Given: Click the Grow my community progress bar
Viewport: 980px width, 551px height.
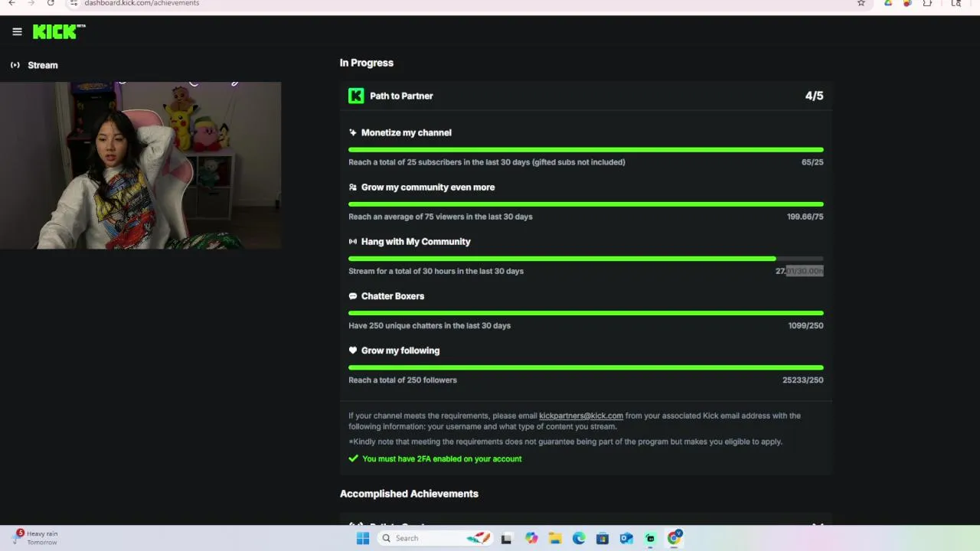Looking at the screenshot, I should 586,204.
